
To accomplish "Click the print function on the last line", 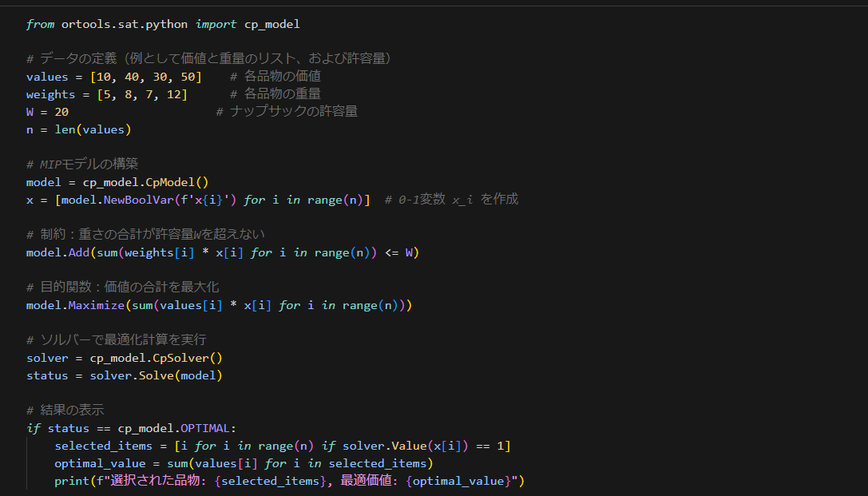I will 72,481.
